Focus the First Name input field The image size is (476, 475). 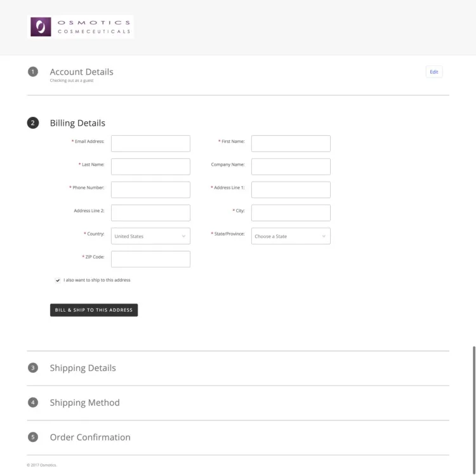291,144
